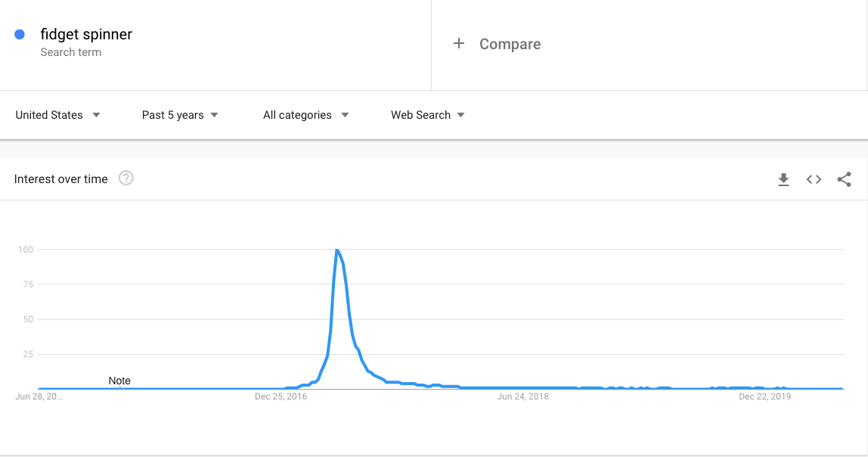Click the Jun 24, 2018 axis label
Image resolution: width=868 pixels, height=457 pixels.
523,396
